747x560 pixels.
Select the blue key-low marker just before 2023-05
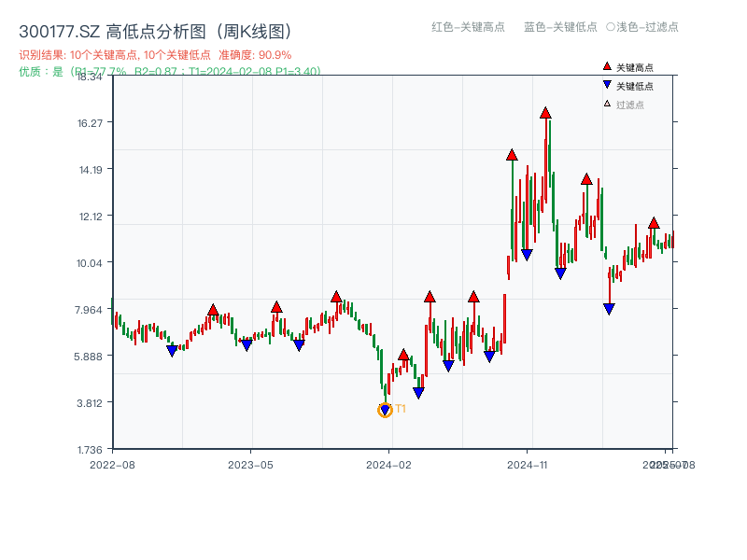[247, 345]
